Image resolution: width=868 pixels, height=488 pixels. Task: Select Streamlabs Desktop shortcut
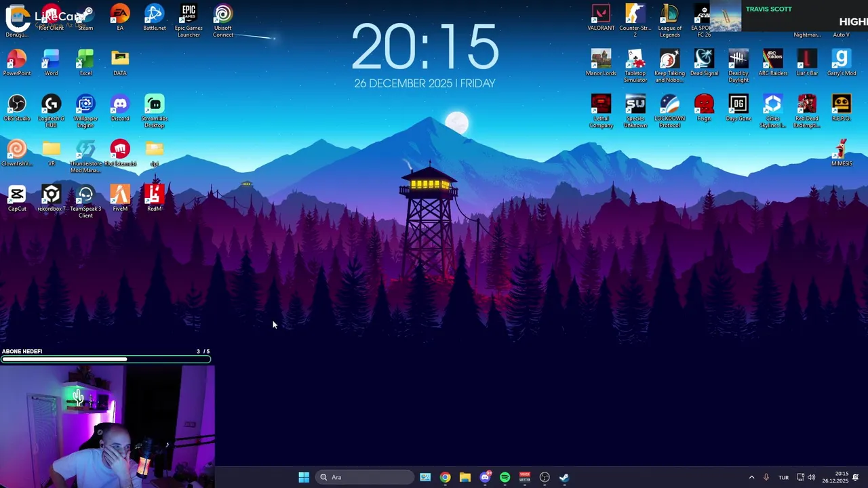point(154,111)
